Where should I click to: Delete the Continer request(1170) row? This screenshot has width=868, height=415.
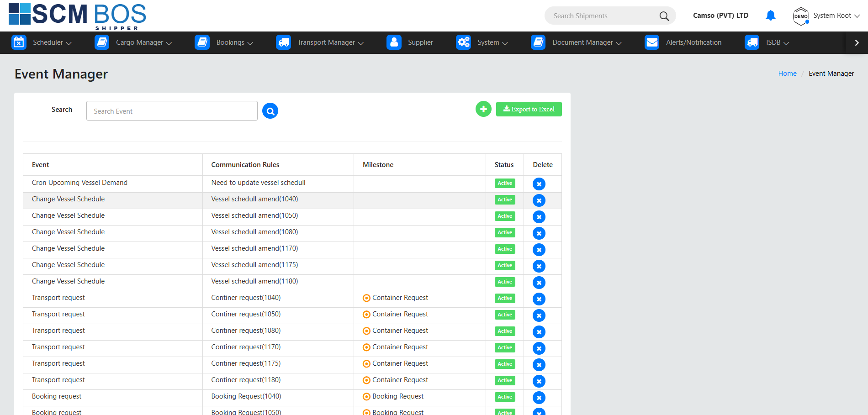click(539, 348)
